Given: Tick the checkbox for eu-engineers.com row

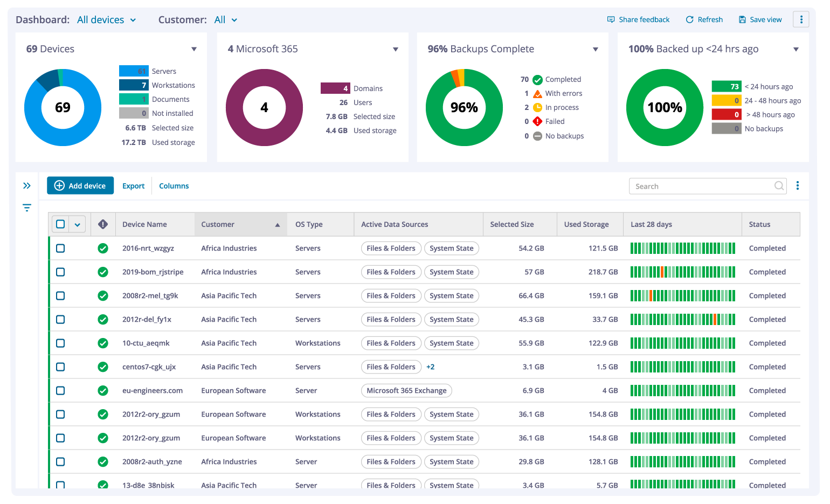Looking at the screenshot, I should 60,391.
